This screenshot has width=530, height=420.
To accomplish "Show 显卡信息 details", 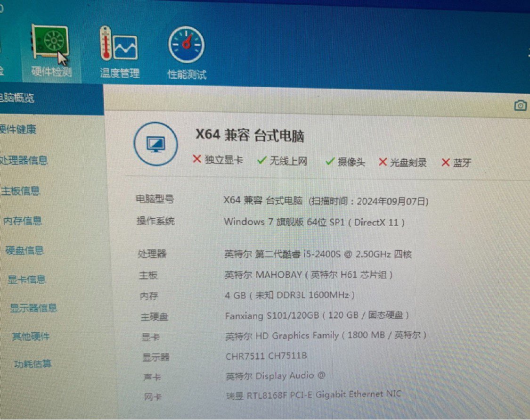I will (x=27, y=280).
